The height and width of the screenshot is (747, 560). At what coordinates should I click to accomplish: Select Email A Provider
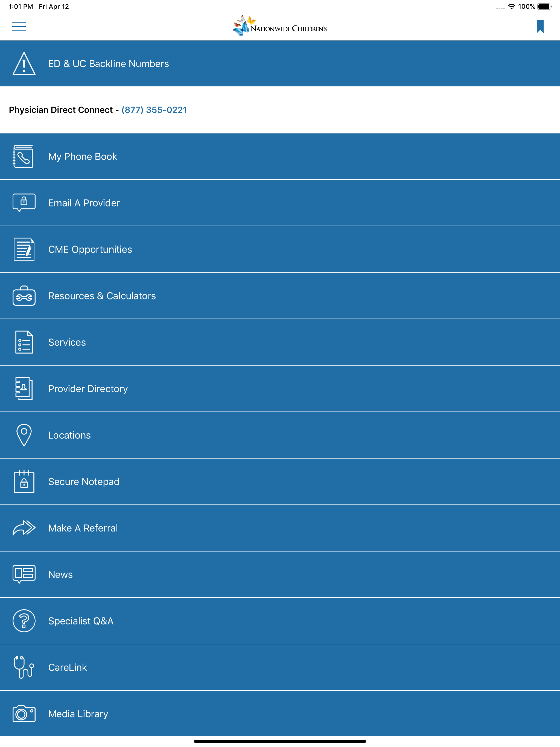[280, 203]
